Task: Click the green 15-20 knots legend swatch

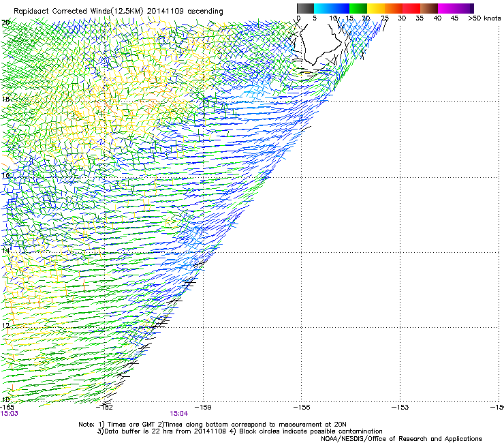Action: 358,8
